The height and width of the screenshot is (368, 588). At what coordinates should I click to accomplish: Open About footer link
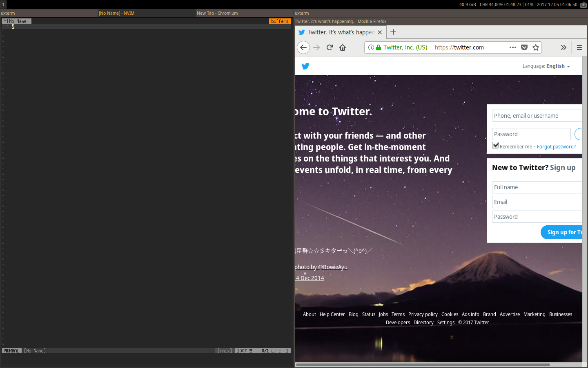coord(310,314)
